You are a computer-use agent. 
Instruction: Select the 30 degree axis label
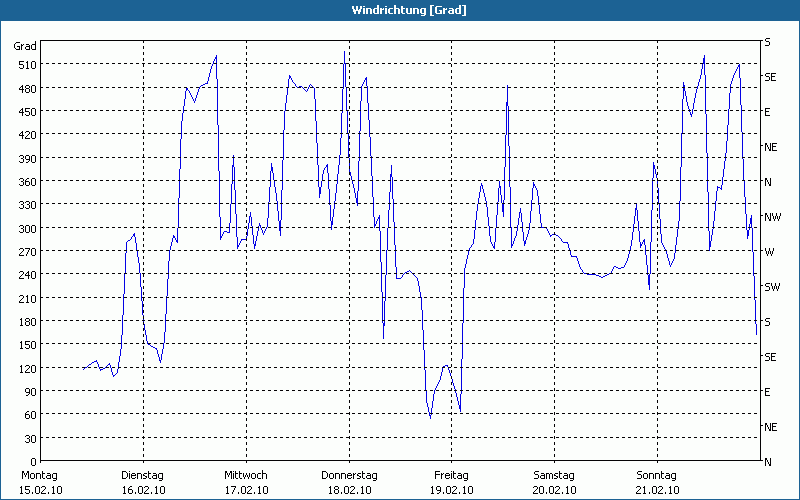tap(31, 438)
